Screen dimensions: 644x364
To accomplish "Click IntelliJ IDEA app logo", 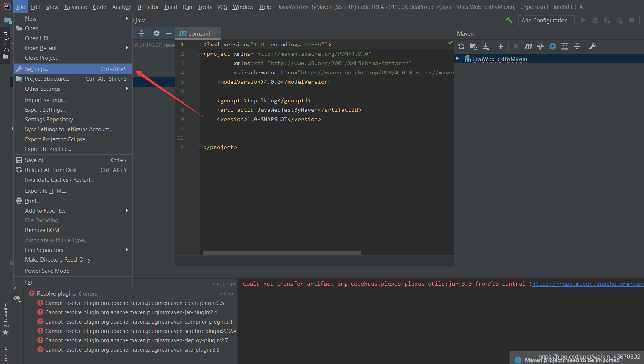I will pos(7,6).
